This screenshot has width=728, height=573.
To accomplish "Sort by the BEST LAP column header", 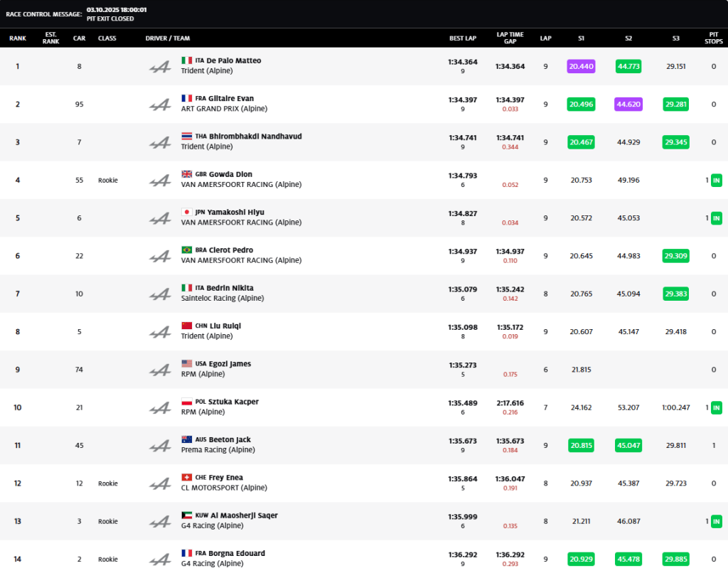I will point(462,38).
